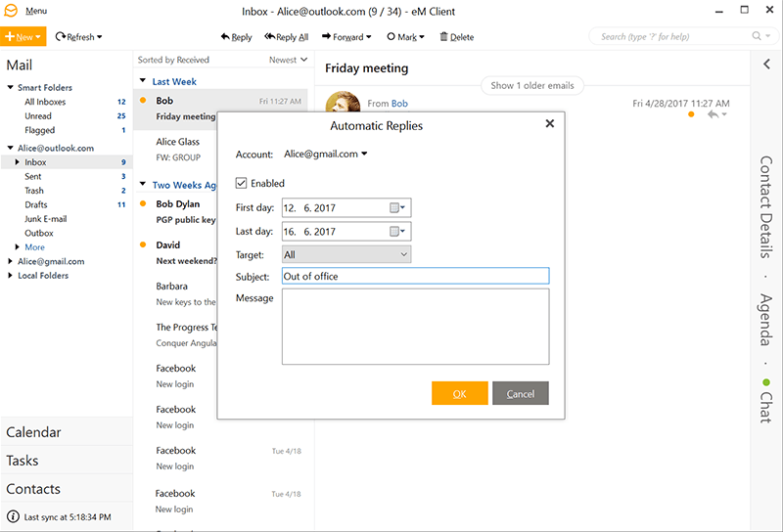This screenshot has width=783, height=532.
Task: Expand the More folders link
Action: click(x=34, y=247)
